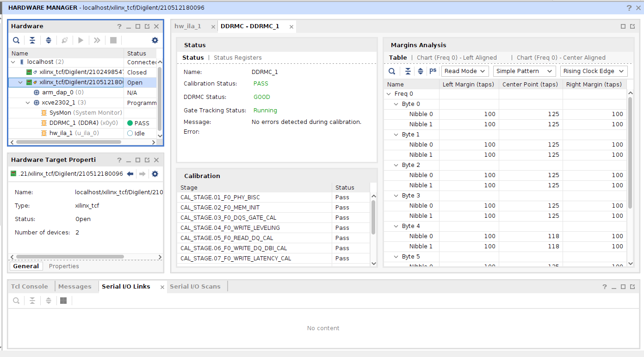Float the DDRMC editor window
Viewport: 644px width, 357px height.
coord(632,26)
